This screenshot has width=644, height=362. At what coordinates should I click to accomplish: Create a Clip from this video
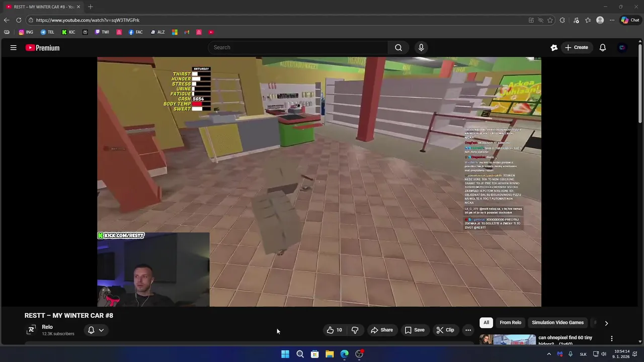tap(445, 330)
